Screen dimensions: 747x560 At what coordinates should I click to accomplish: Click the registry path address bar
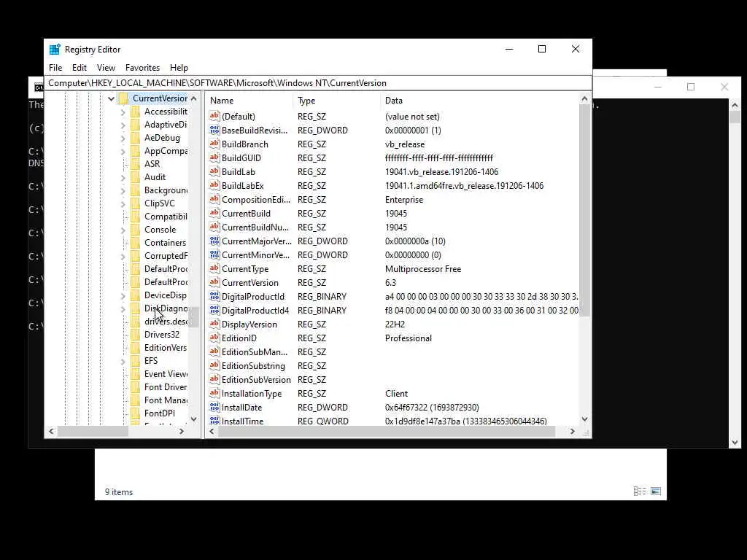click(x=318, y=83)
